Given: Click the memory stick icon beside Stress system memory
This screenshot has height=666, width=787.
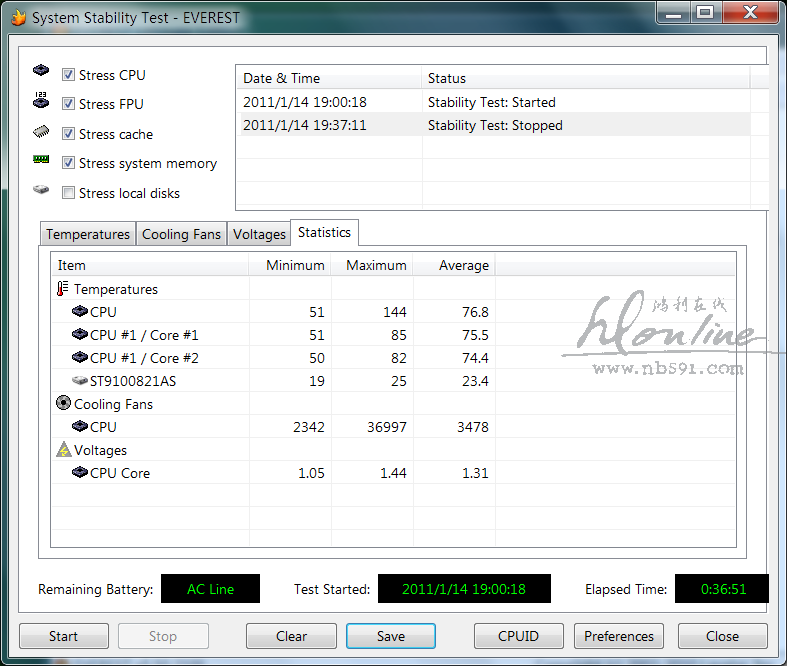Looking at the screenshot, I should coord(41,160).
